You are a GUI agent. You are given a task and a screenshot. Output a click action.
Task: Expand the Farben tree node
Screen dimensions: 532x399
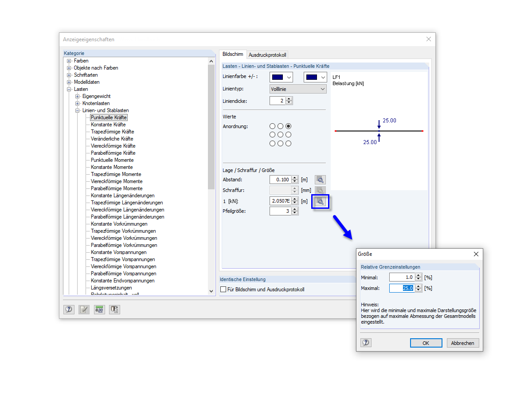coord(69,61)
